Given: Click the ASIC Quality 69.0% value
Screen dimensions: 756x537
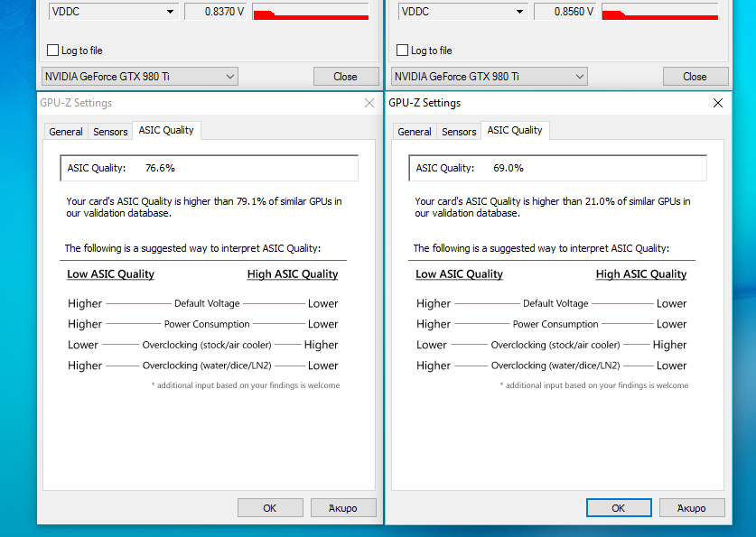Looking at the screenshot, I should (509, 168).
